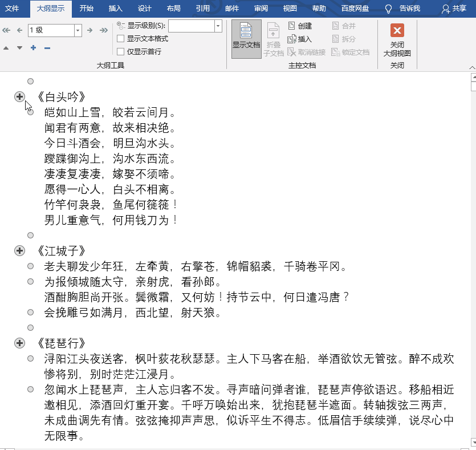Click the single left Promote arrow

tap(19, 30)
